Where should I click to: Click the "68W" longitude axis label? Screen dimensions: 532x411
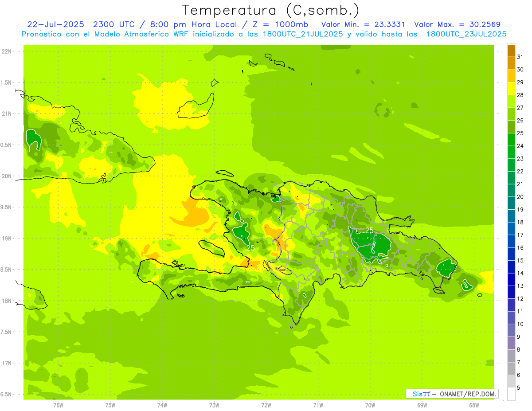click(474, 405)
